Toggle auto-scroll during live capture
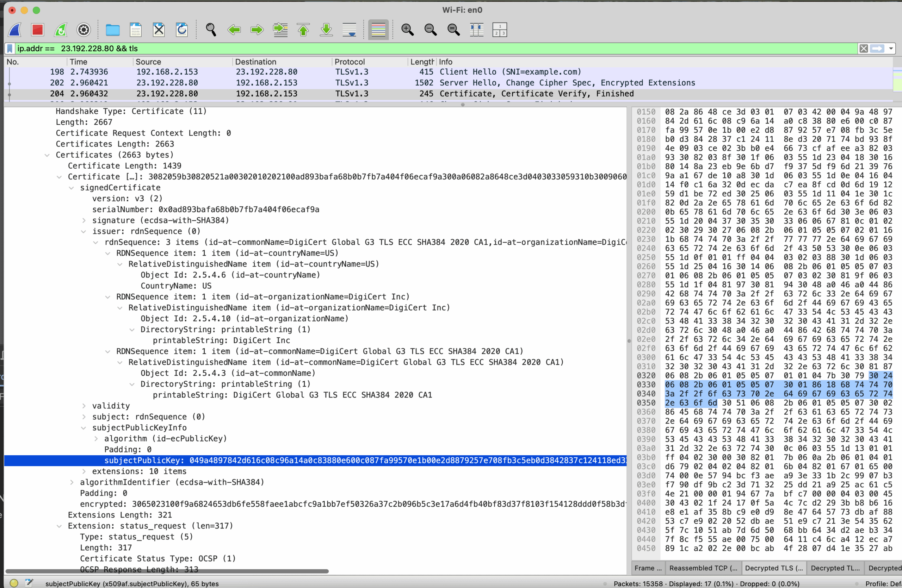 click(350, 30)
